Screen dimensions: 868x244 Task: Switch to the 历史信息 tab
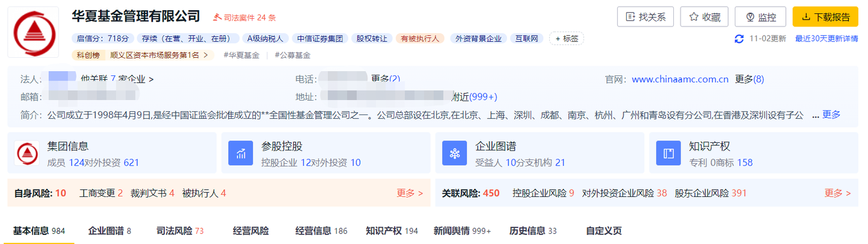tap(533, 231)
